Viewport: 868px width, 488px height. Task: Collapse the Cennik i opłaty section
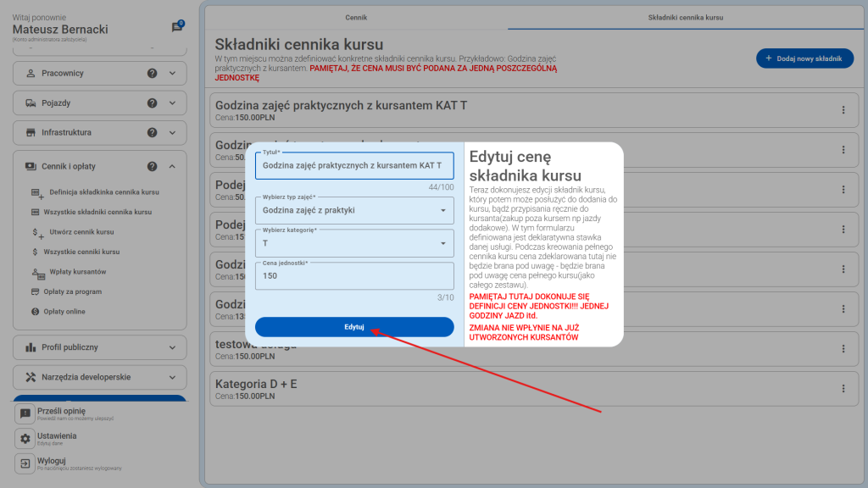pos(173,167)
